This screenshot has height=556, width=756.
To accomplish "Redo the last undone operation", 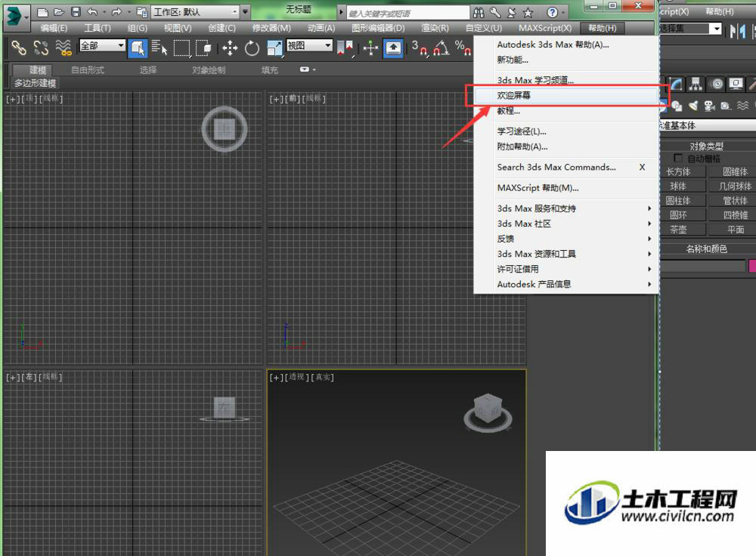I will 116,12.
